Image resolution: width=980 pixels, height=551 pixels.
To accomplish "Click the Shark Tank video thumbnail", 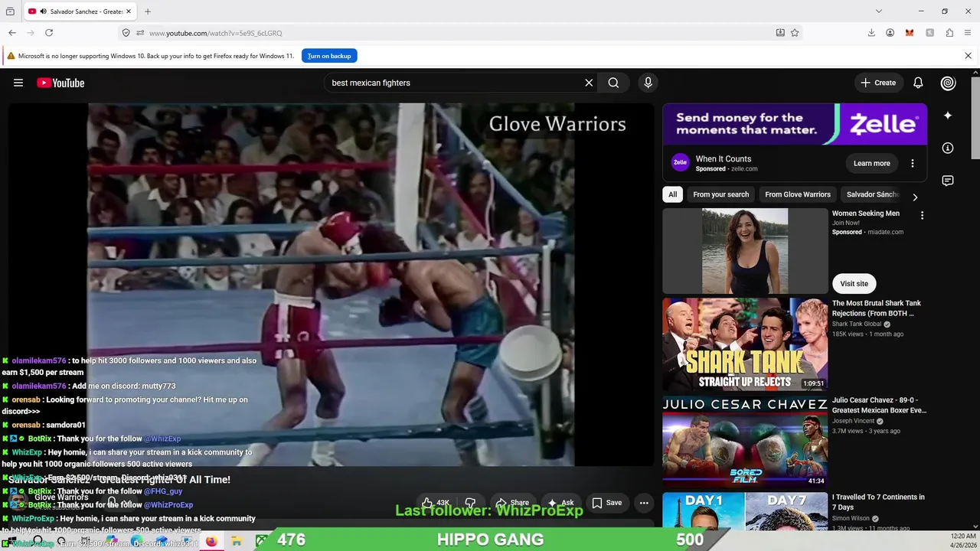I will [x=745, y=344].
